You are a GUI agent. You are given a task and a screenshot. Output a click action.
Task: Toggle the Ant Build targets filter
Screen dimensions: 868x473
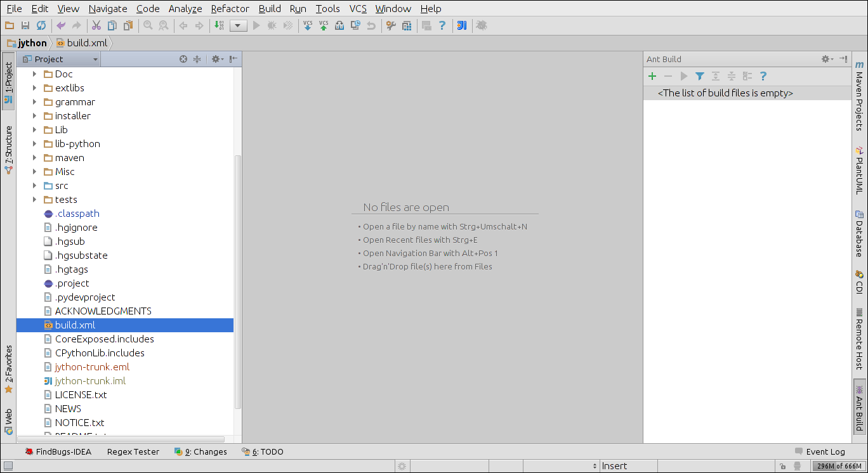[x=699, y=76]
